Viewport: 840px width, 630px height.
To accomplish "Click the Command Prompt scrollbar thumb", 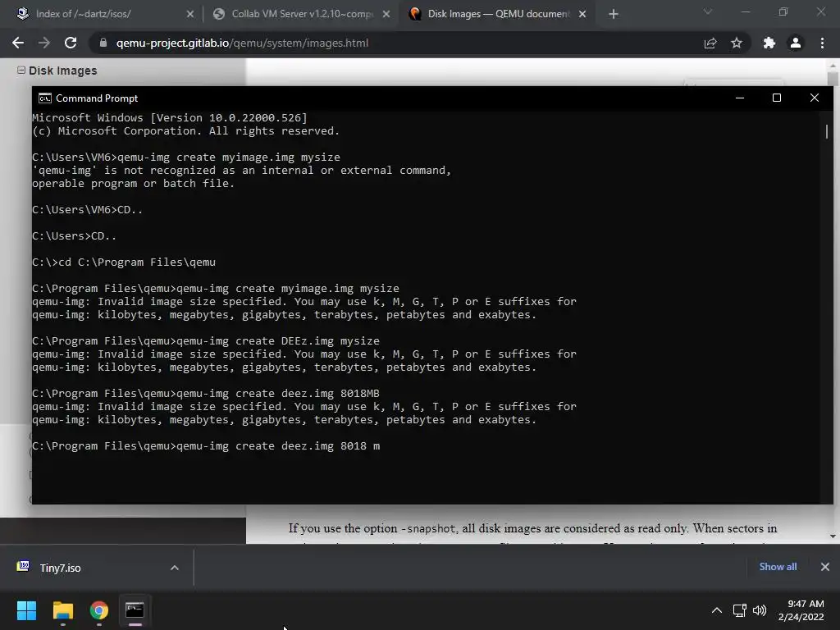I will [x=827, y=131].
